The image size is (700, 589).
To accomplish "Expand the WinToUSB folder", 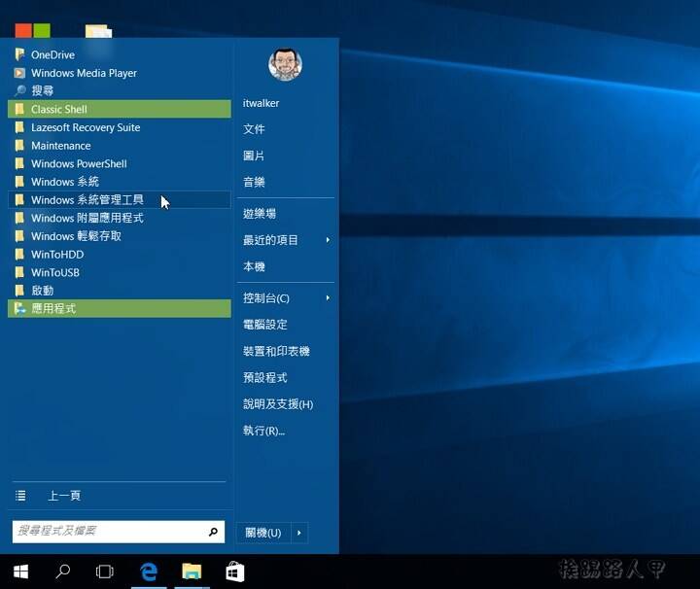I will 120,273.
